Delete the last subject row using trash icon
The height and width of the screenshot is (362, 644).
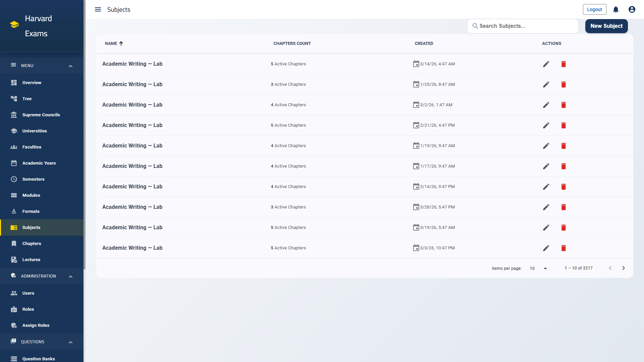click(x=563, y=248)
